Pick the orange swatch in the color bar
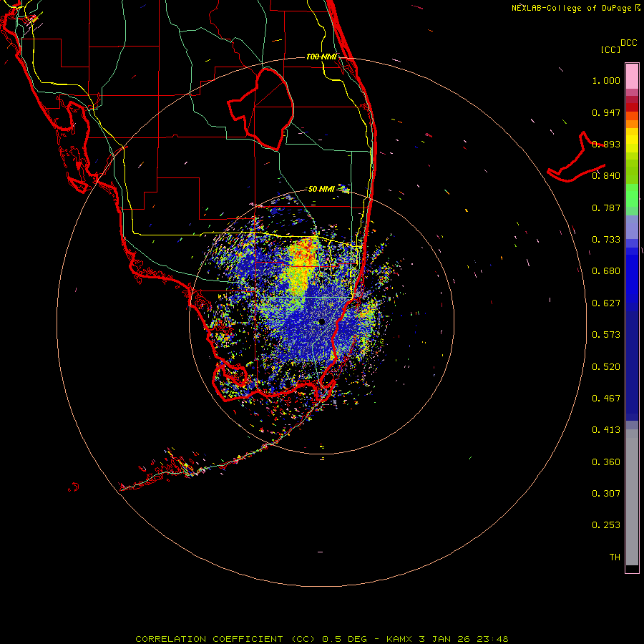This screenshot has width=644, height=644. coord(632,124)
